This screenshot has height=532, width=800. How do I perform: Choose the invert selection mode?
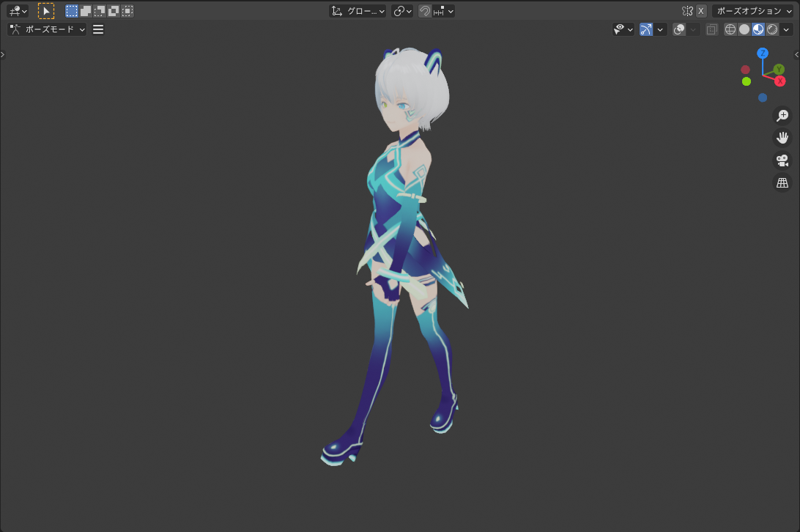tap(114, 11)
